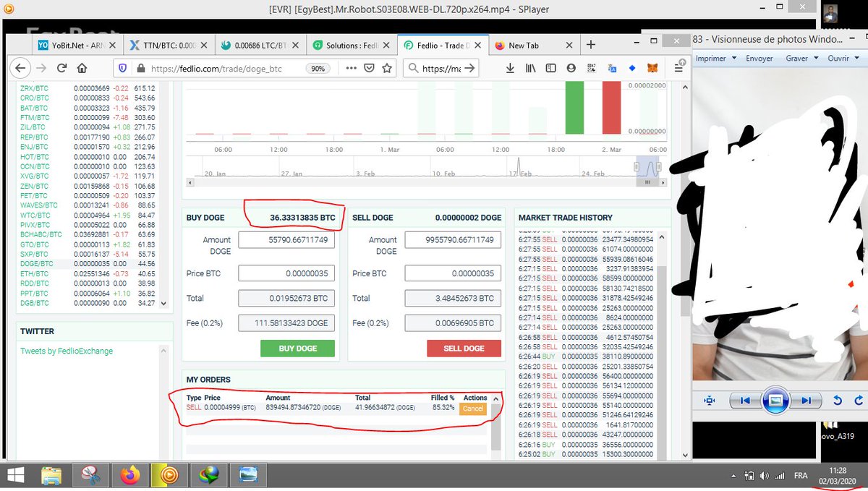Open a new tab with the plus button
The image size is (868, 491).
(x=590, y=45)
